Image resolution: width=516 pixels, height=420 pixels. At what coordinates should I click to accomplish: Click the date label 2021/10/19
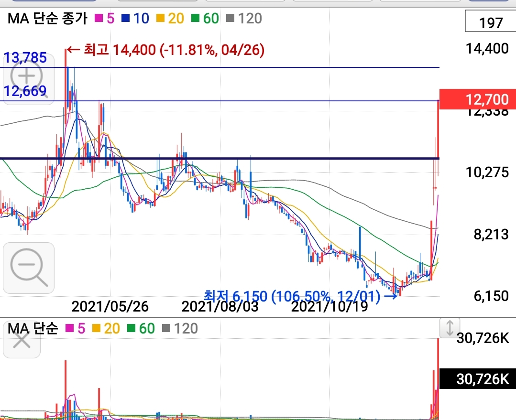click(x=329, y=307)
